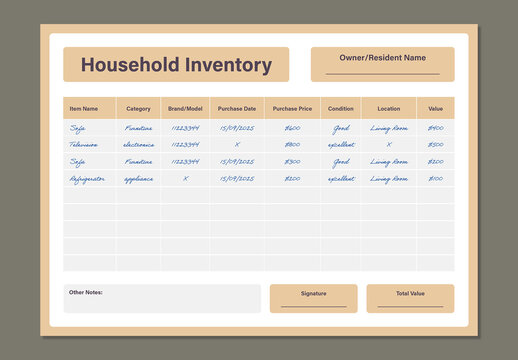Click the $200 value in the $300 Sofa row
Image resolution: width=518 pixels, height=360 pixels.
(x=436, y=162)
